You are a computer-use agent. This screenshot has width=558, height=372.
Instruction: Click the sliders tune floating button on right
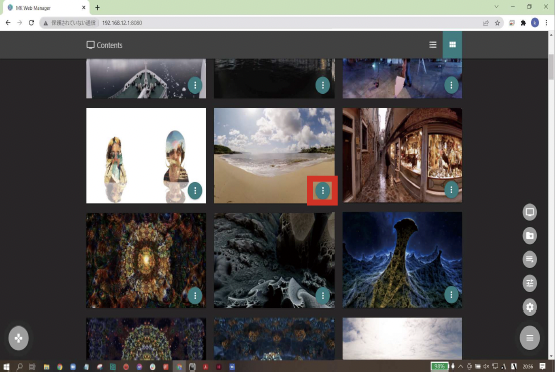[x=530, y=283]
